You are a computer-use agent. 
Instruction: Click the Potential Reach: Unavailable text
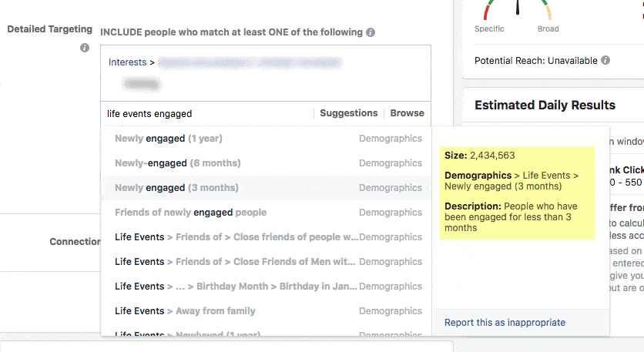click(535, 60)
